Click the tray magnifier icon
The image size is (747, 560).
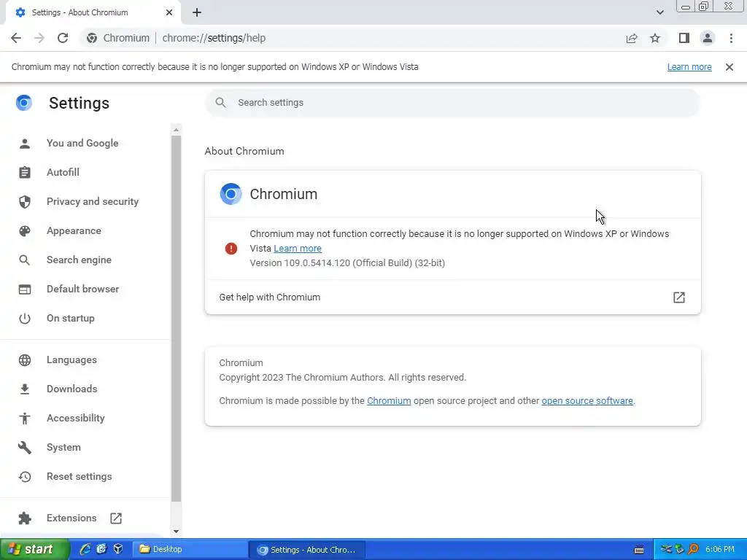coord(694,550)
